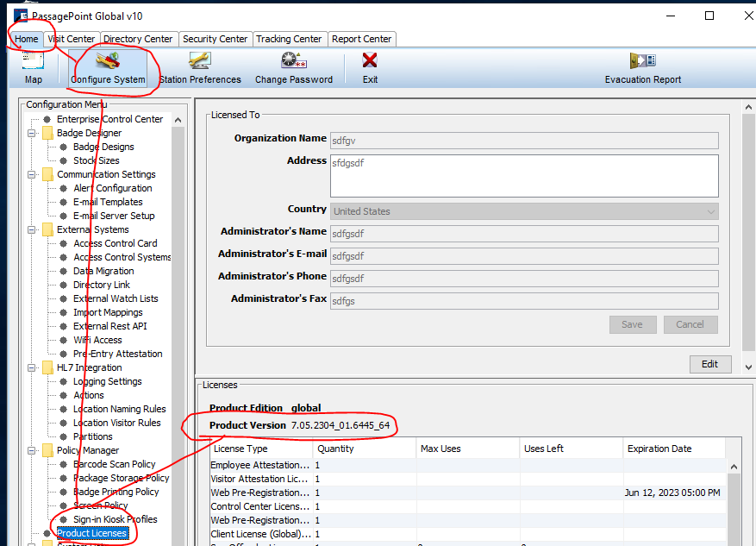Open Station Preferences tool
This screenshot has width=756, height=546.
(200, 68)
